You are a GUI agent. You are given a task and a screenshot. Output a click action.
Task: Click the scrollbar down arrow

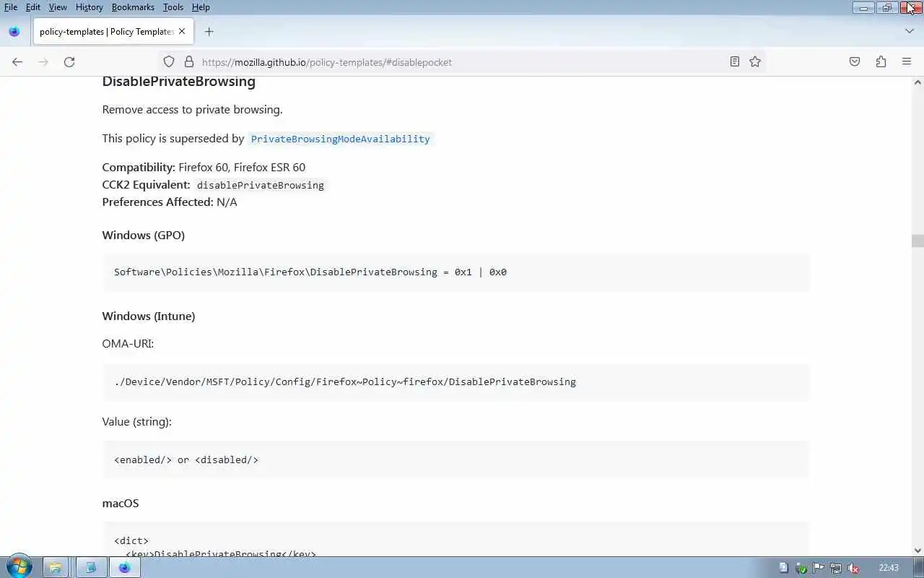tap(918, 551)
